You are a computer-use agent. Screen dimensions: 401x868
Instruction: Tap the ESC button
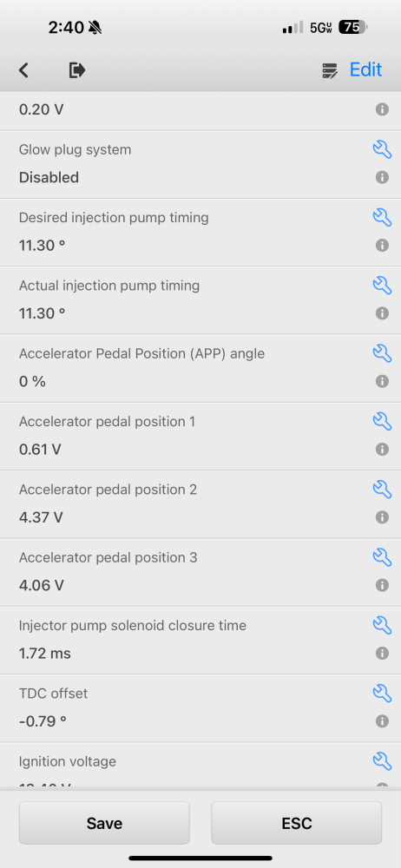(296, 823)
